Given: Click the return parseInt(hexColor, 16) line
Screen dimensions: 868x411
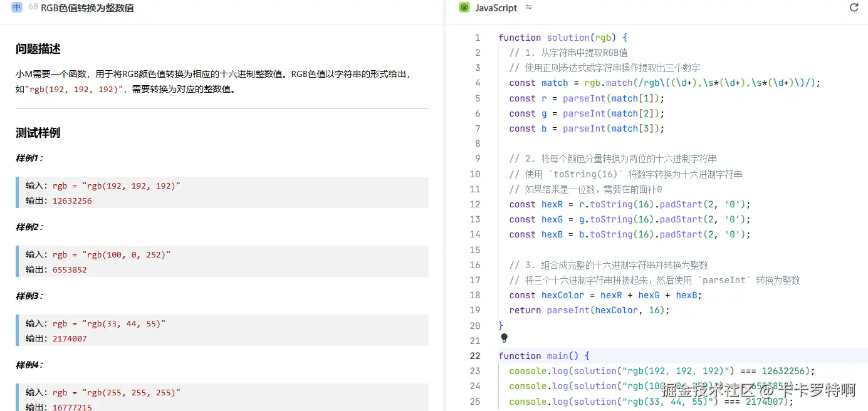Looking at the screenshot, I should (x=589, y=310).
